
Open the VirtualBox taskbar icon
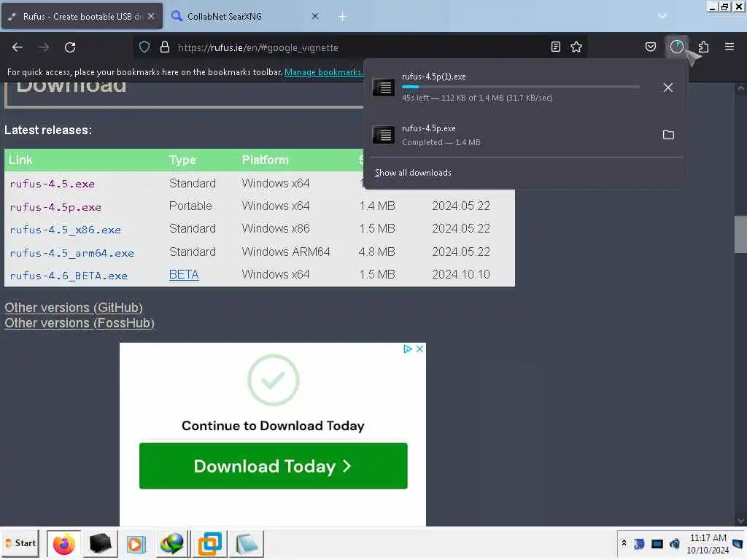coord(209,544)
